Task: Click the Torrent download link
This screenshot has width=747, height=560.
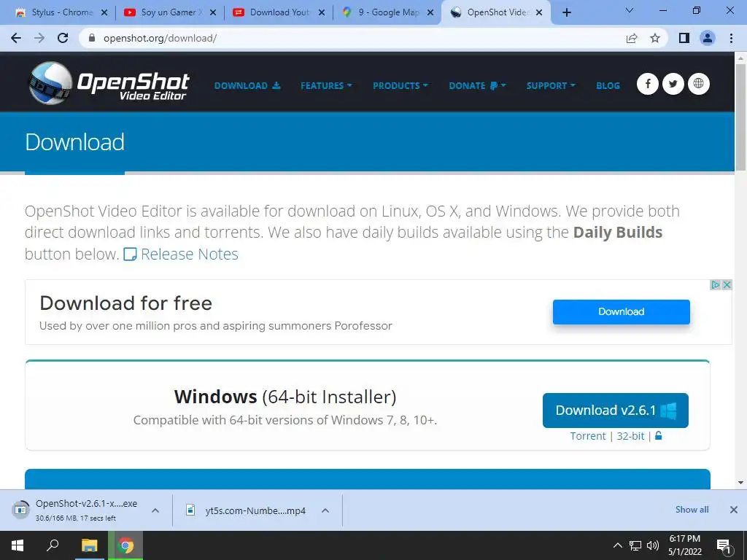Action: (x=588, y=436)
